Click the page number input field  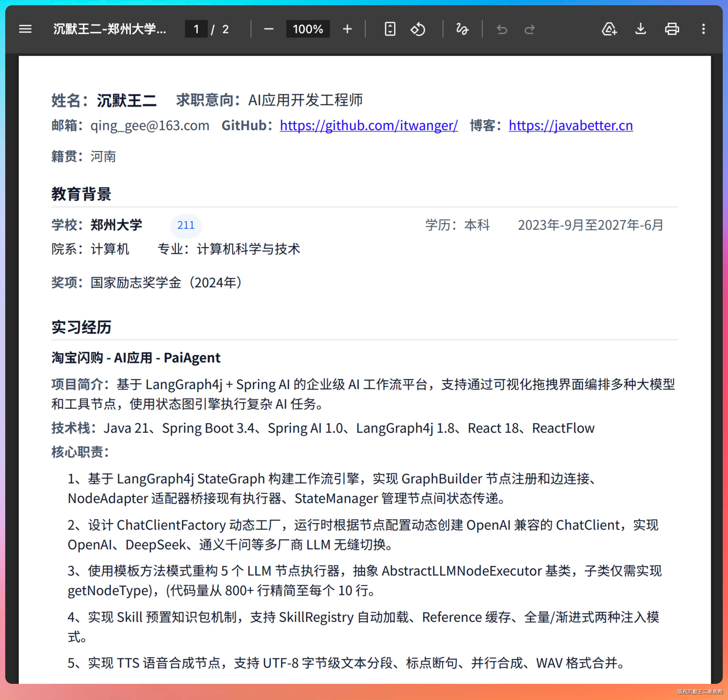196,29
